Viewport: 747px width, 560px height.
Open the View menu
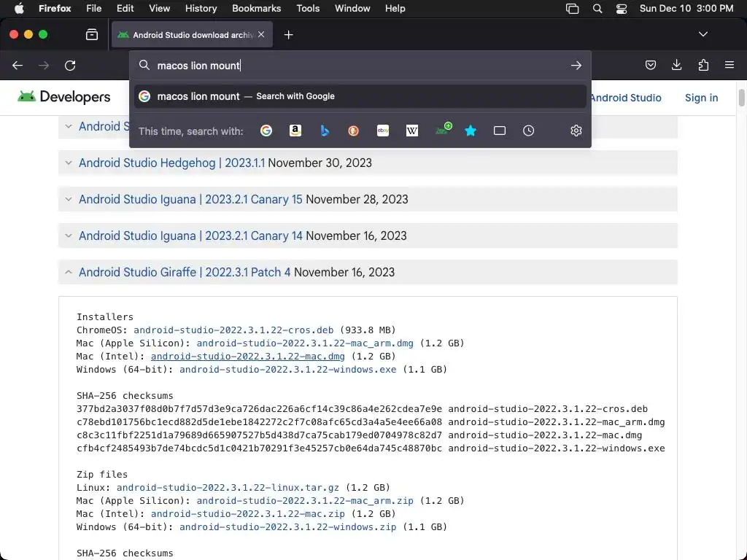click(159, 9)
